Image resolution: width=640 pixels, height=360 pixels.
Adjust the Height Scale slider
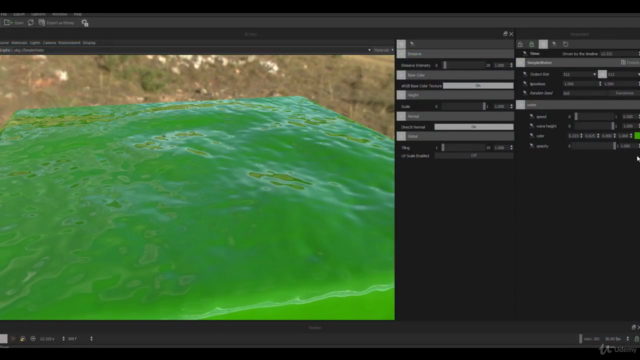point(464,107)
